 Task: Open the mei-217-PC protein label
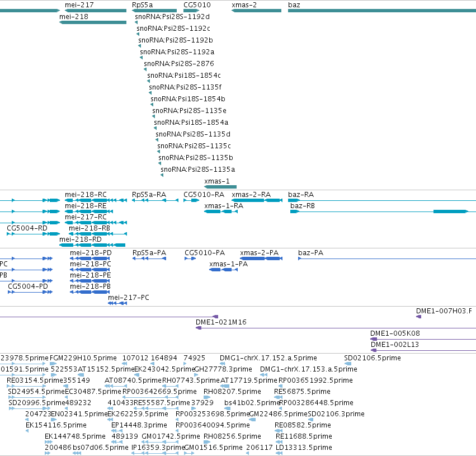click(x=129, y=298)
